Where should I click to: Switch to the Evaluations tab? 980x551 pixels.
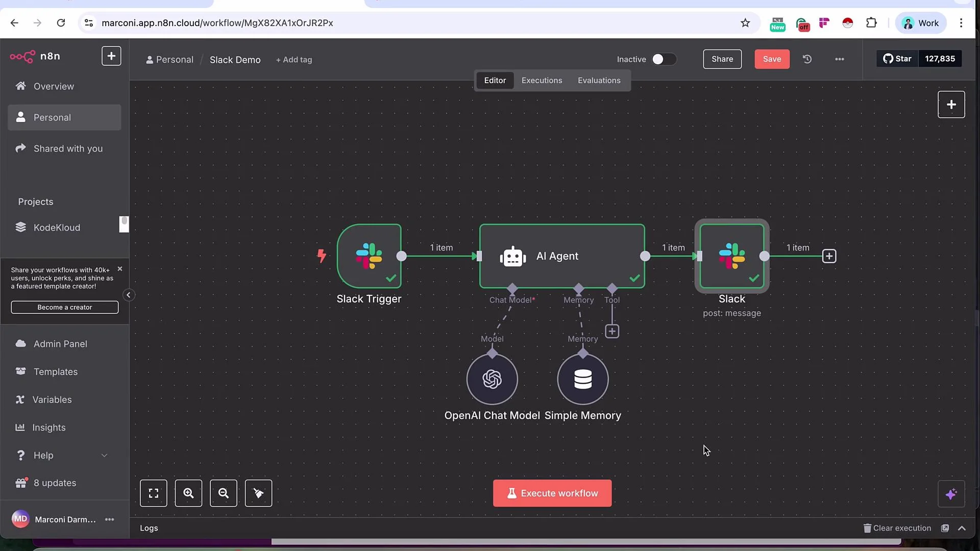point(599,81)
